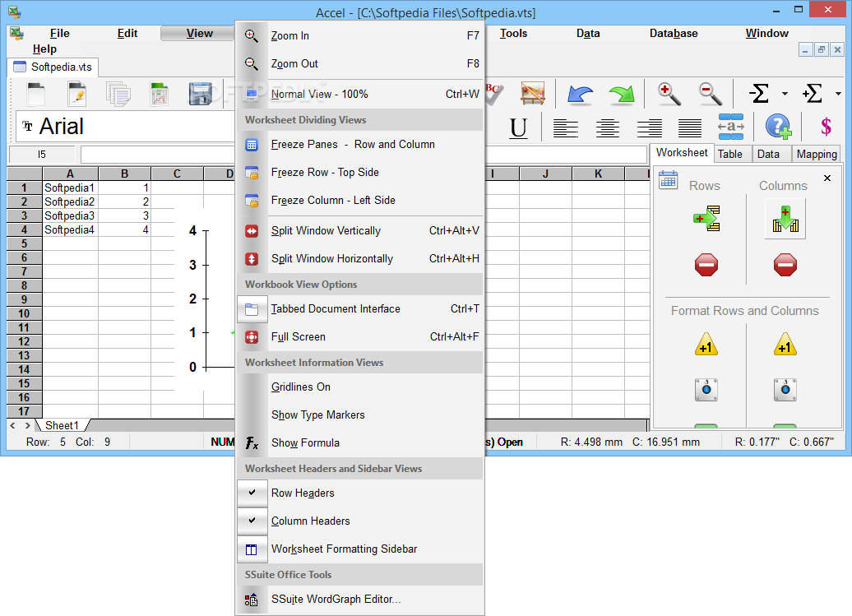Delete column with the red minus under Columns
The width and height of the screenshot is (852, 616).
(x=785, y=265)
